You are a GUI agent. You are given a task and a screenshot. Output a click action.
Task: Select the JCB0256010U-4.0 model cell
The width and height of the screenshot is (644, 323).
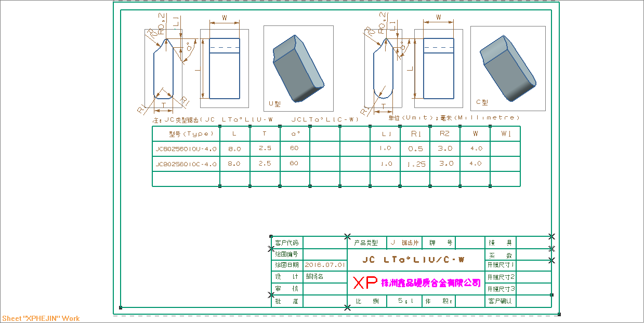click(x=186, y=149)
